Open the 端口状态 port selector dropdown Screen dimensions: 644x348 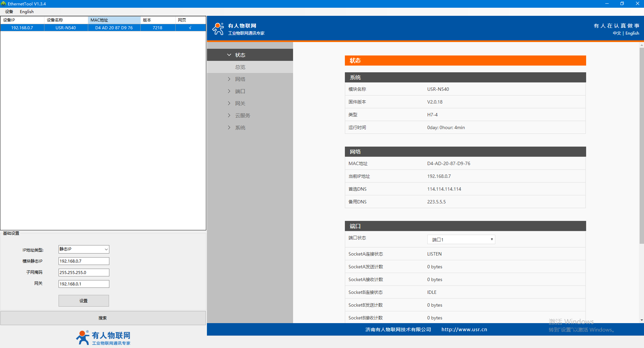pos(461,239)
